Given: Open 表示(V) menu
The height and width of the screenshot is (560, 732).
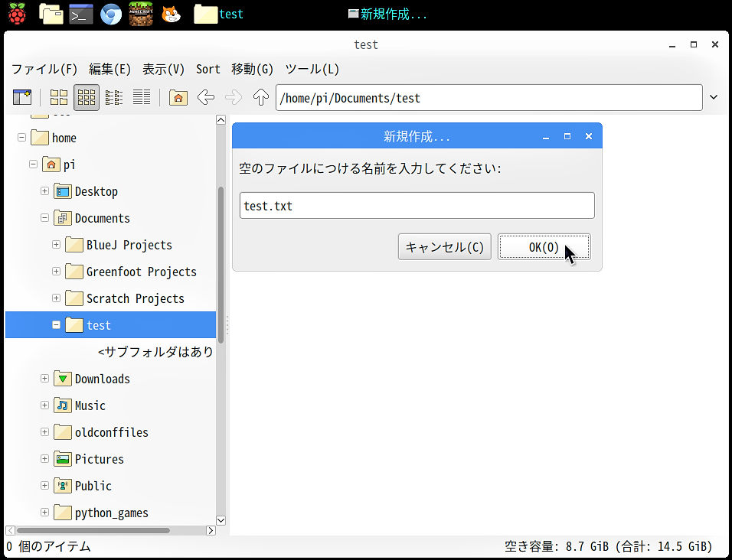Looking at the screenshot, I should tap(163, 69).
